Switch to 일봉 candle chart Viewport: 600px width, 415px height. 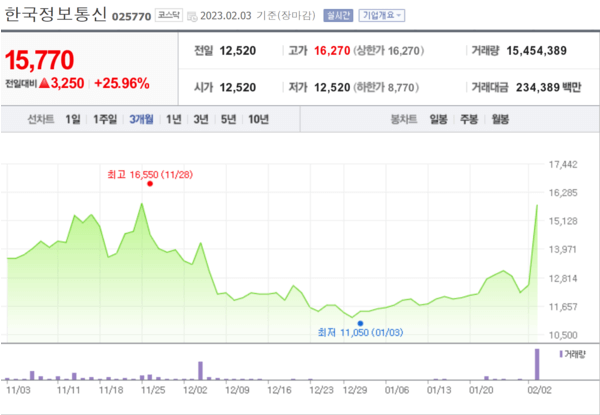(x=438, y=119)
